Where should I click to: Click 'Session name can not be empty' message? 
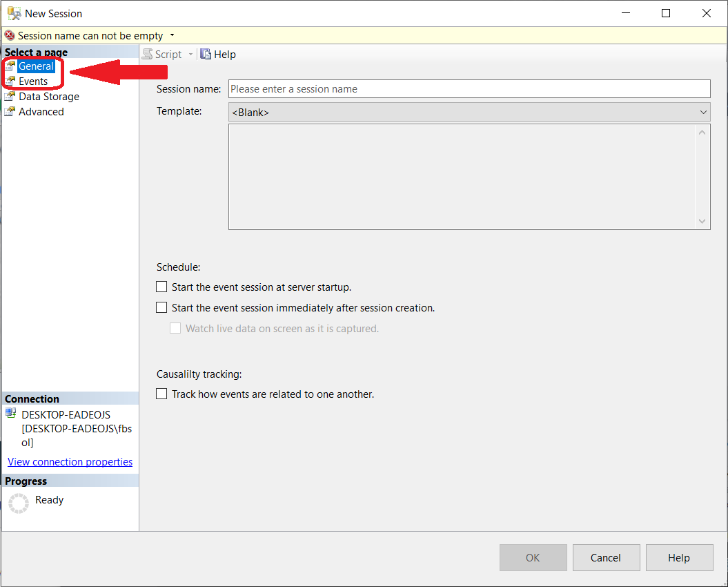[90, 36]
